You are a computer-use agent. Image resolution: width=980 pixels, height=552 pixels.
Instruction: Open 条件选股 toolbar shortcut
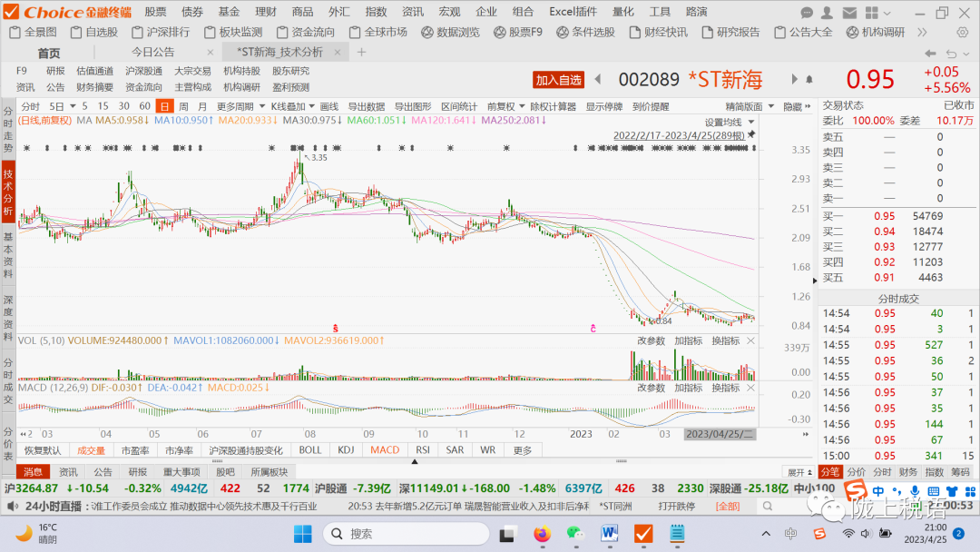coord(585,32)
